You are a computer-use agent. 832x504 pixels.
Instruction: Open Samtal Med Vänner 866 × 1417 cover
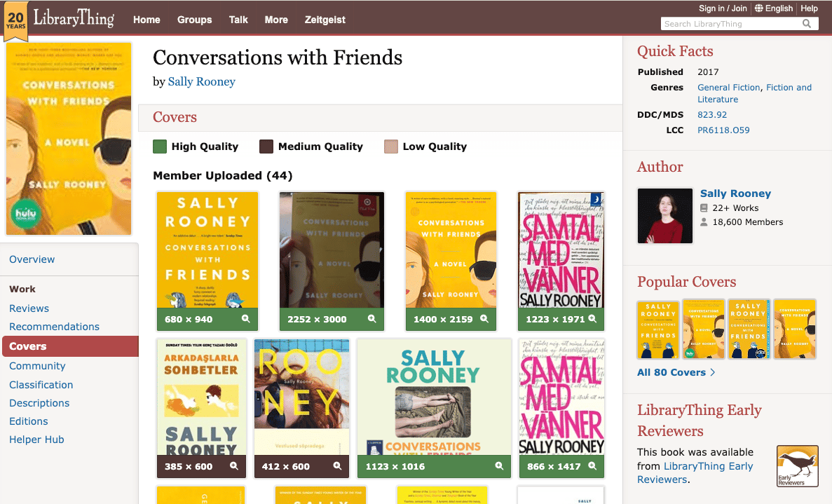coord(561,397)
